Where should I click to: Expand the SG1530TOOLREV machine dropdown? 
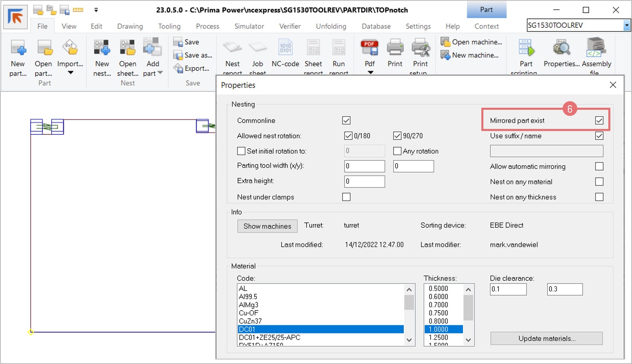point(626,26)
